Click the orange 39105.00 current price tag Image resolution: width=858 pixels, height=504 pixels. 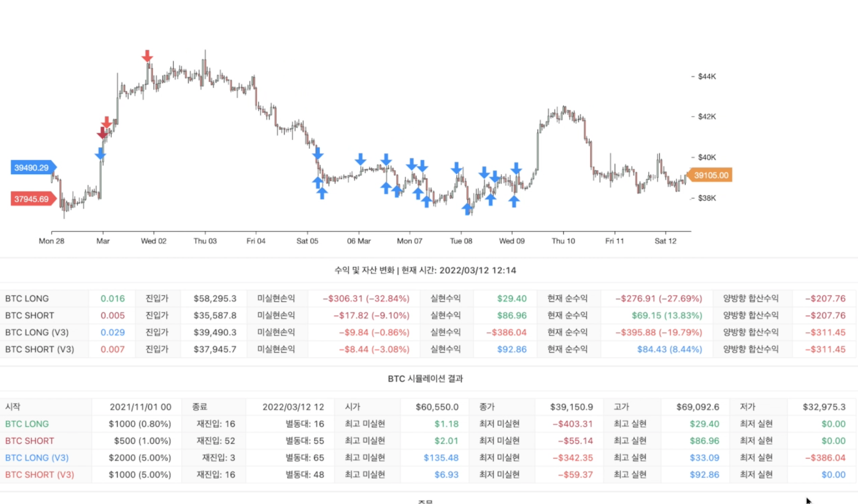[x=711, y=175]
